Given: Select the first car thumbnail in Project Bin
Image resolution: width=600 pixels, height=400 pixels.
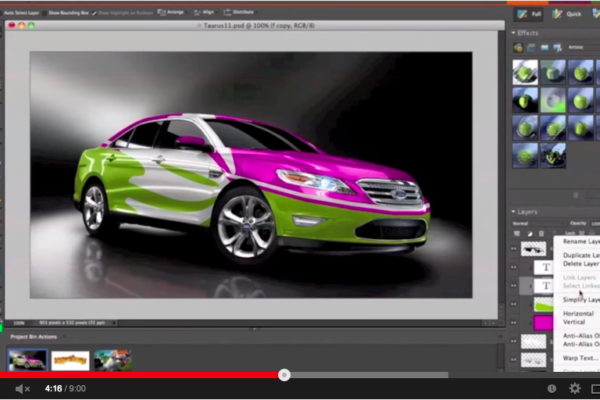Looking at the screenshot, I should pos(27,358).
